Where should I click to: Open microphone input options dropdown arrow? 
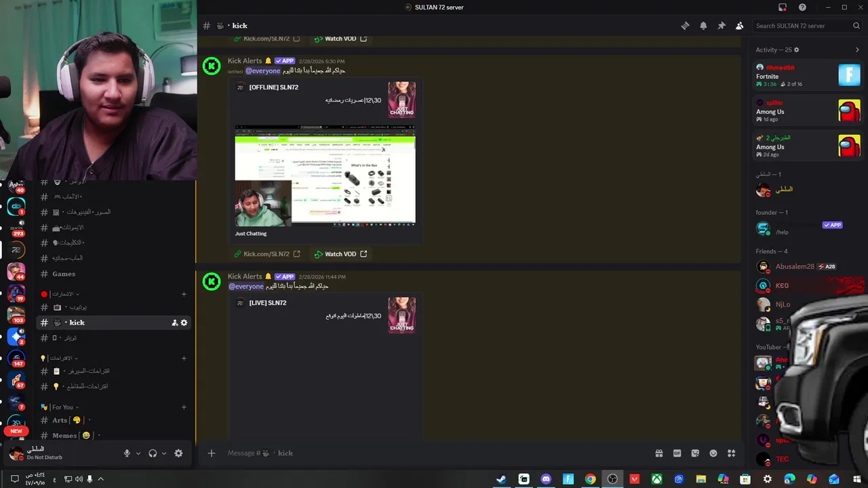(138, 453)
